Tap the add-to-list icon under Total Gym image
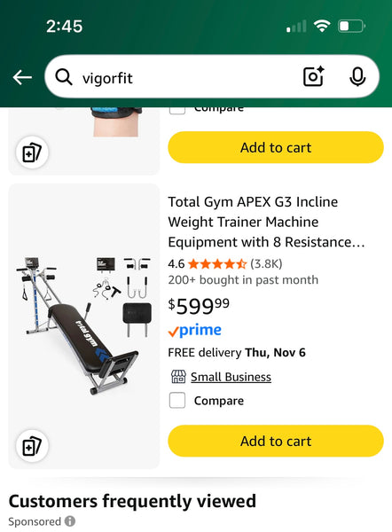This screenshot has width=392, height=532. (x=32, y=446)
